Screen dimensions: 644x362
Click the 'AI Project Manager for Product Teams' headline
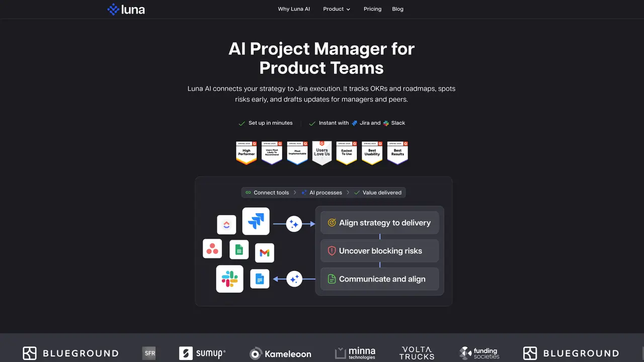321,58
